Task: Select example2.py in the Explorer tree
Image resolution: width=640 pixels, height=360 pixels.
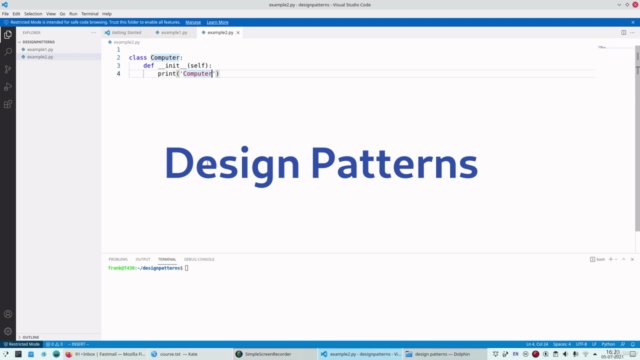Action: (x=40, y=57)
